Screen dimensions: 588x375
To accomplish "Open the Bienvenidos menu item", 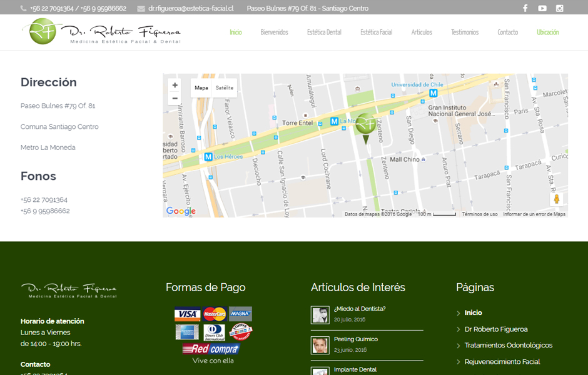I will [x=274, y=32].
